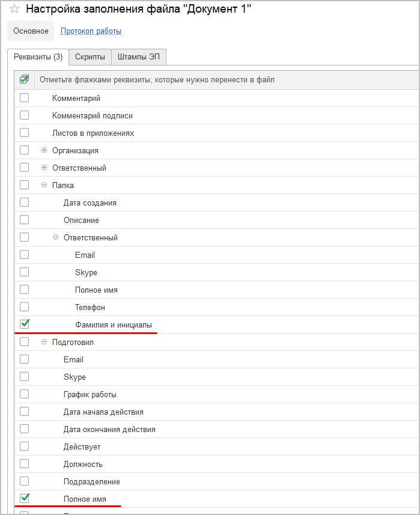
Task: Collapse Ответственный node inside Папка
Action: tap(55, 237)
